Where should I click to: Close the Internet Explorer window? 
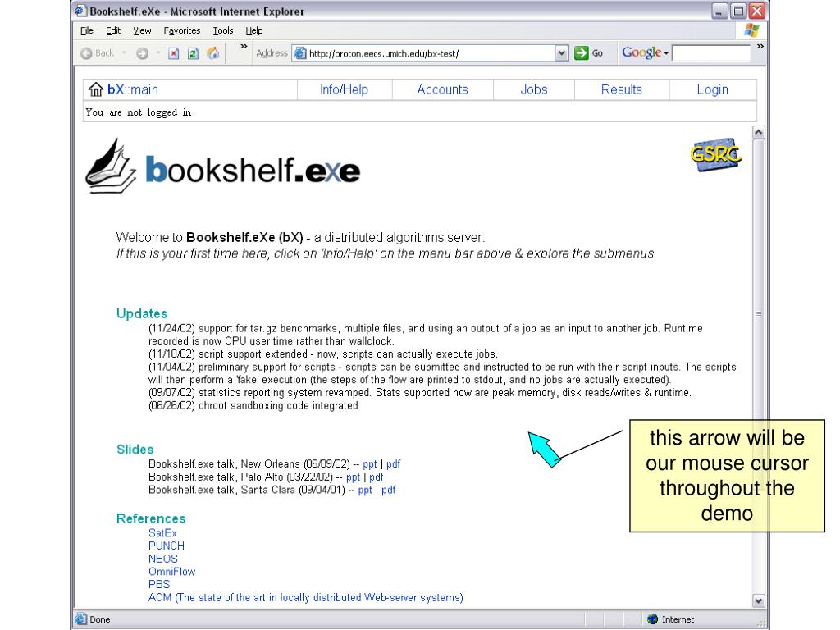757,11
